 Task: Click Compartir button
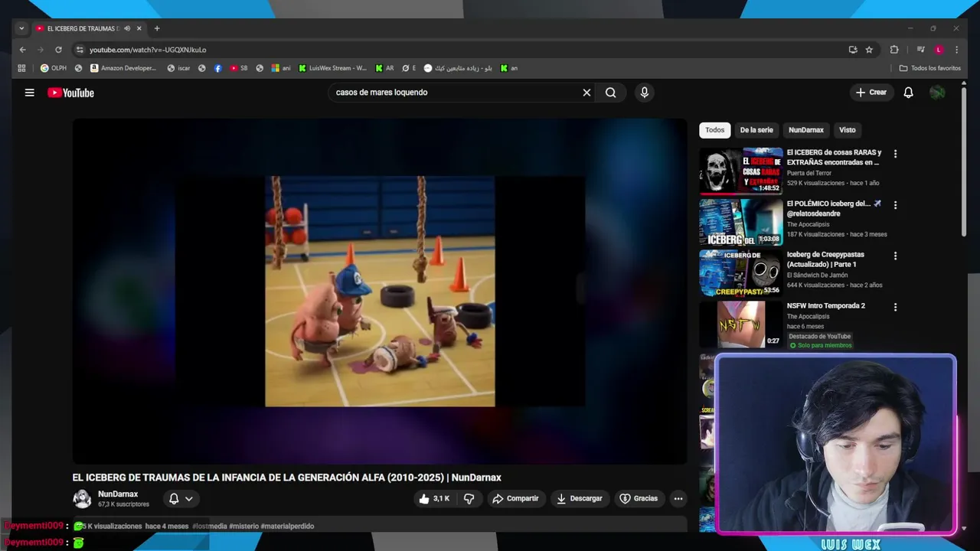click(516, 498)
